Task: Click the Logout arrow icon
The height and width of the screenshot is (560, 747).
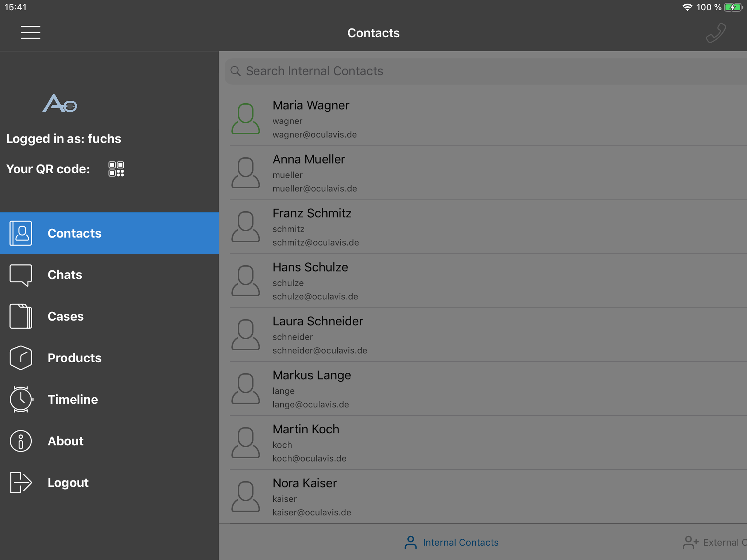Action: [21, 482]
